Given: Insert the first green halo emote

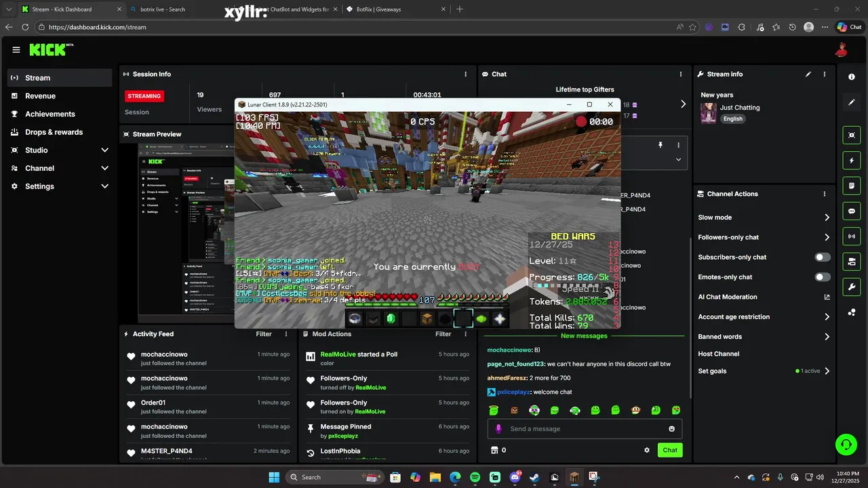Looking at the screenshot, I should [494, 410].
